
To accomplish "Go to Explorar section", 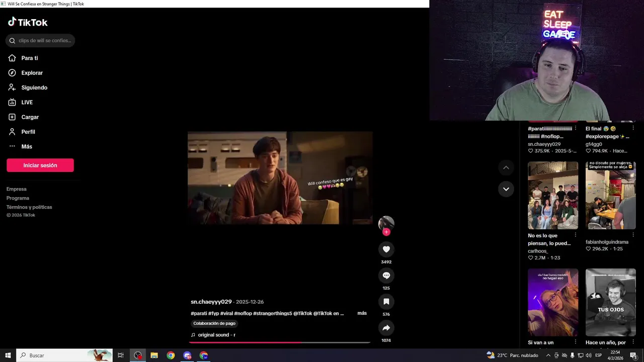I will (x=25, y=73).
